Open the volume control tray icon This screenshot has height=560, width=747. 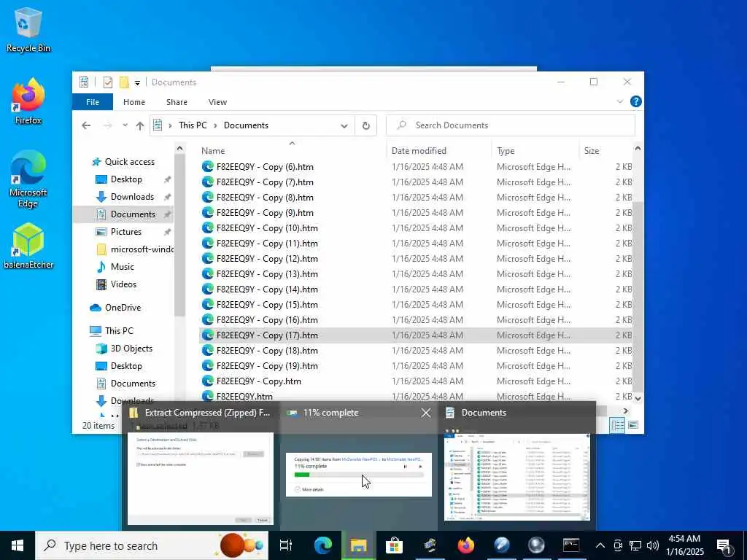[652, 545]
